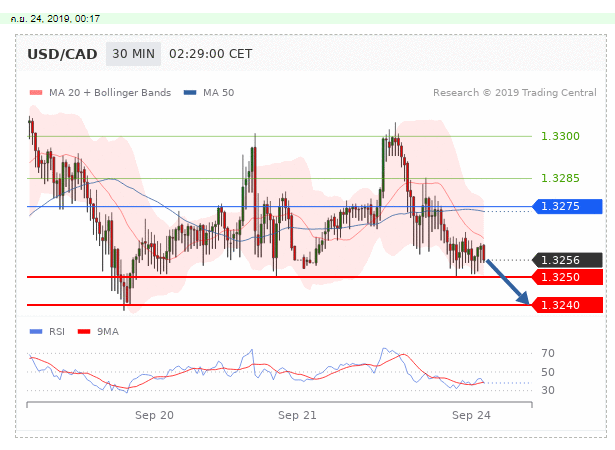Click the 9MA red legend swatch
Viewport: 615px width, 450px height.
(84, 332)
